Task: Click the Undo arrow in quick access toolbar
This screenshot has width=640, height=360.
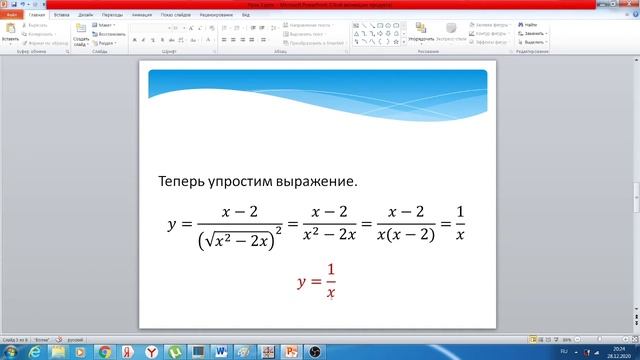Action: pyautogui.click(x=22, y=4)
